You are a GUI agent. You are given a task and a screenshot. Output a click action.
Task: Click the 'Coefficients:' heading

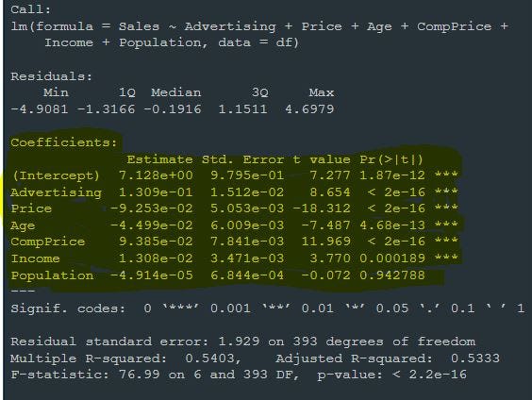pyautogui.click(x=64, y=142)
